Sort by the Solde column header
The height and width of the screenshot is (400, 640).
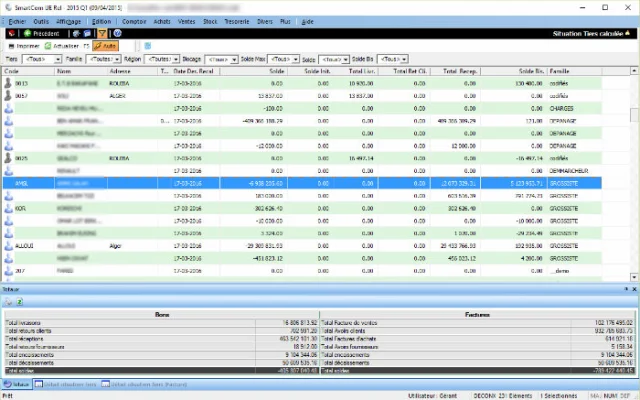click(272, 72)
